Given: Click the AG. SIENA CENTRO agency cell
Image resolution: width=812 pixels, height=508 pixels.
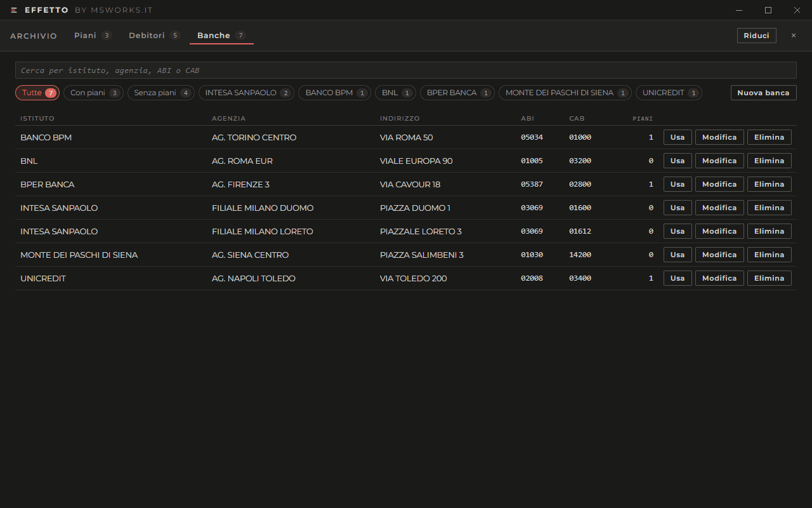Looking at the screenshot, I should tap(250, 255).
